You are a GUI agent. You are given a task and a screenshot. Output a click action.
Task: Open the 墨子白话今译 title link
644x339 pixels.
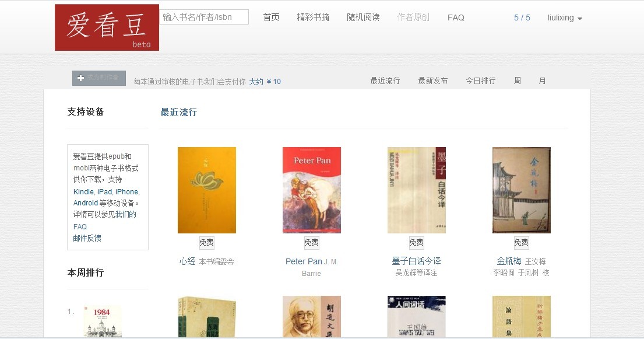click(x=416, y=261)
